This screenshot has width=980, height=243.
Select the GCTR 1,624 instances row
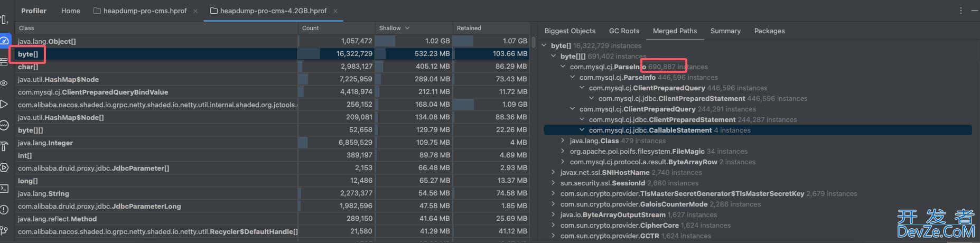click(x=758, y=236)
